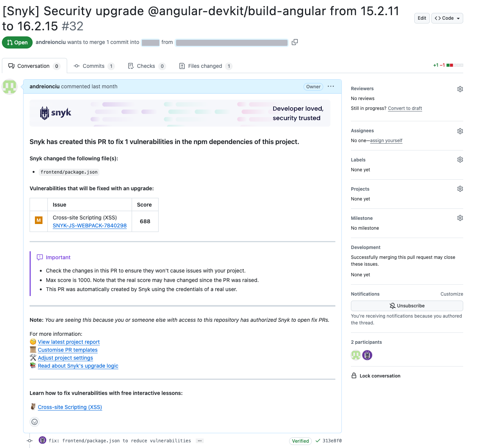Screen dimensions: 478x448
Task: Open the Reviewers gear settings
Action: coord(460,89)
